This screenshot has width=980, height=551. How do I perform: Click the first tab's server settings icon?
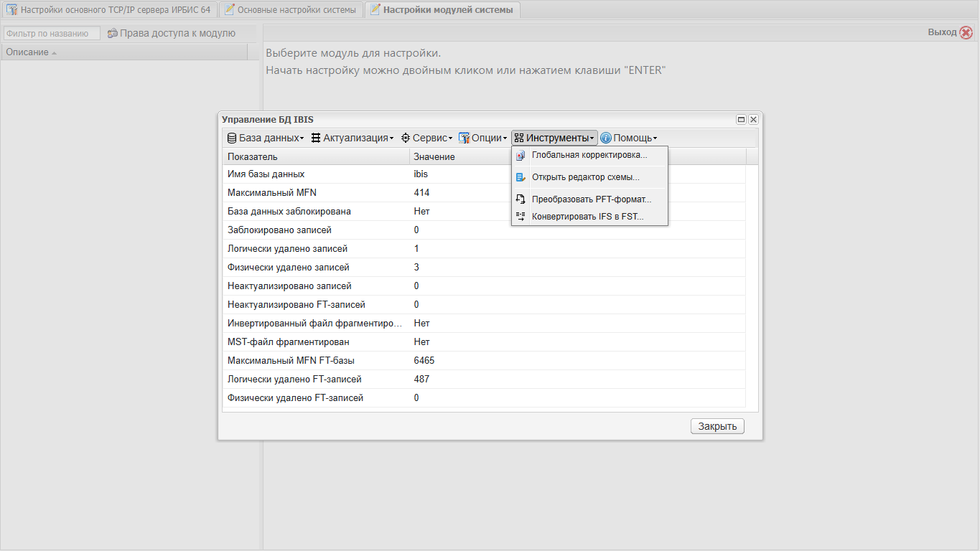pyautogui.click(x=11, y=10)
